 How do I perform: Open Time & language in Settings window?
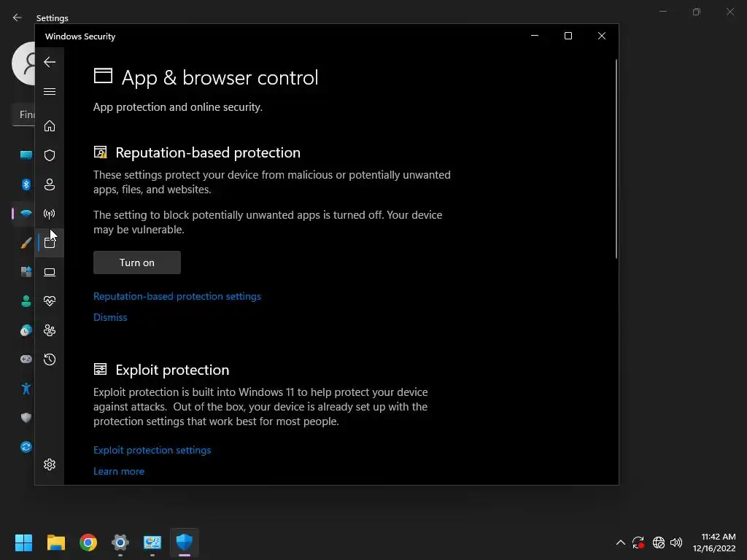click(26, 330)
